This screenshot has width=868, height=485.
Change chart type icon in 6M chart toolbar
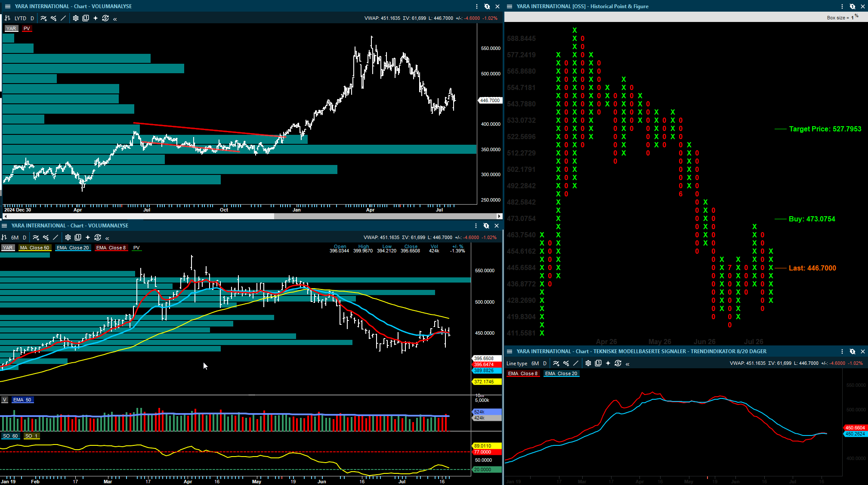pos(4,237)
